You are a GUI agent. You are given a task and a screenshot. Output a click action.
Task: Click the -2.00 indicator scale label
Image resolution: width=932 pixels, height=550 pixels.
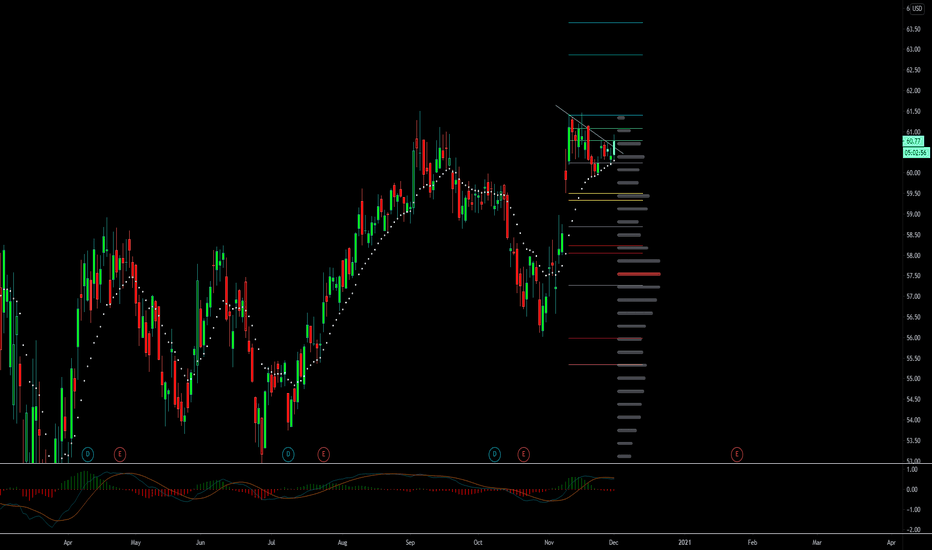tap(914, 529)
